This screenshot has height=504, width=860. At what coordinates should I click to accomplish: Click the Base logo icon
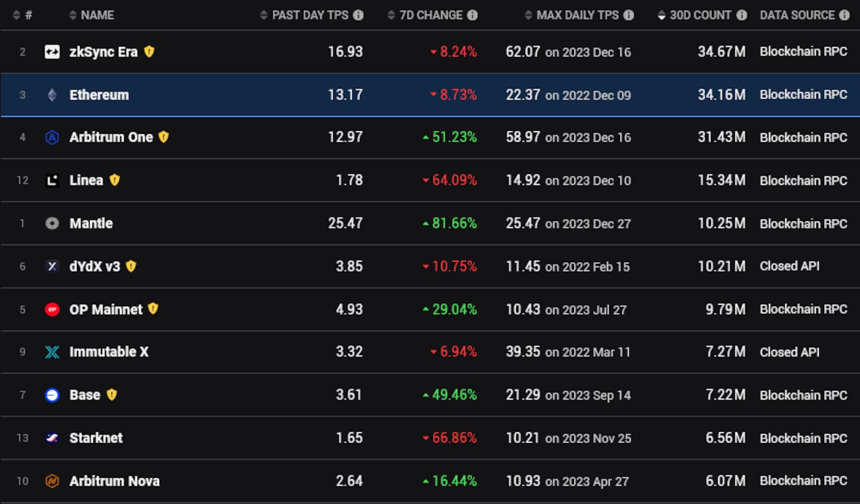point(52,395)
